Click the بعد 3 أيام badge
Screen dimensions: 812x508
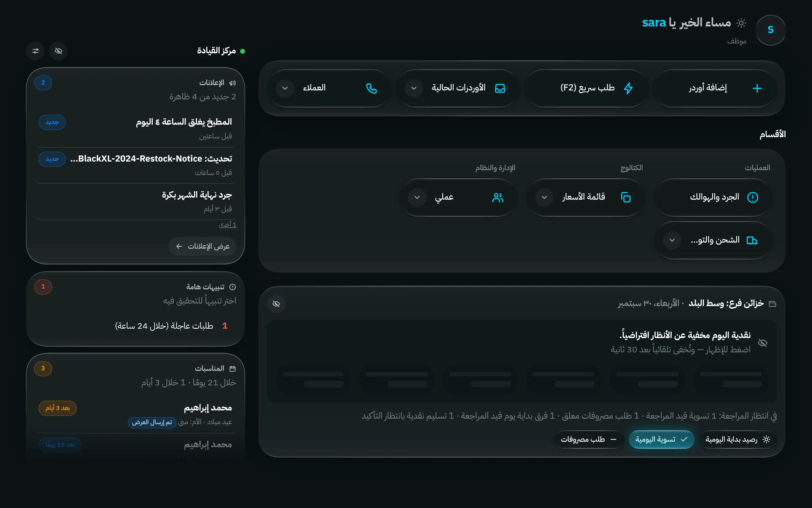point(58,408)
